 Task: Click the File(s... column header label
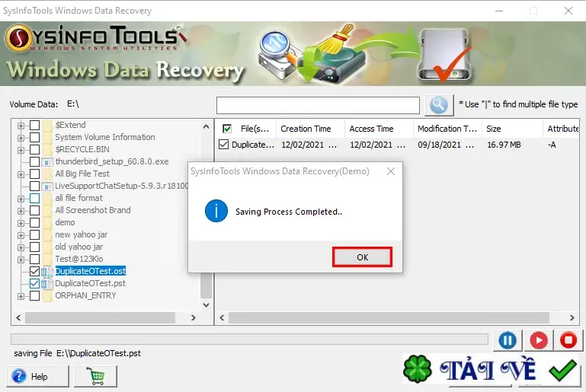pyautogui.click(x=255, y=129)
